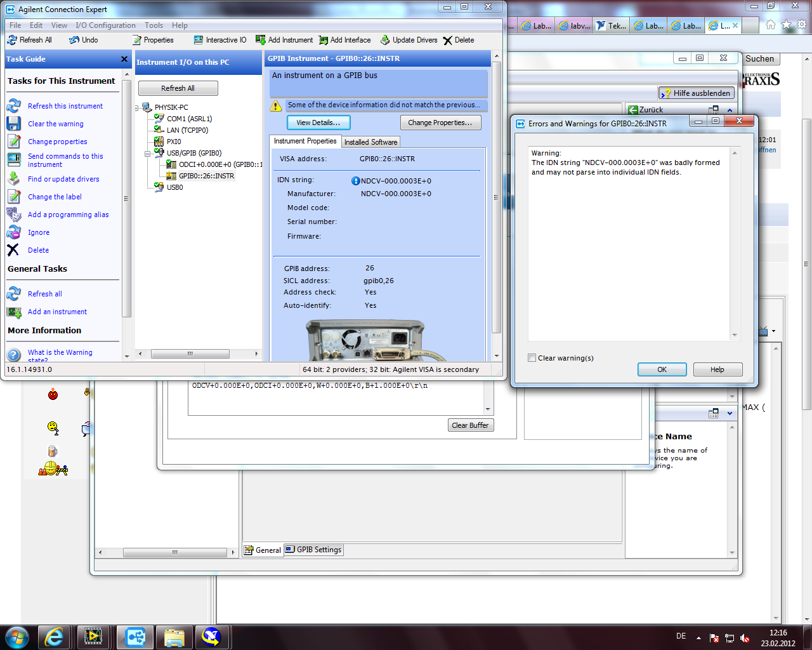
Task: Select LAN (TCPIP0) in the tree
Action: pos(187,130)
